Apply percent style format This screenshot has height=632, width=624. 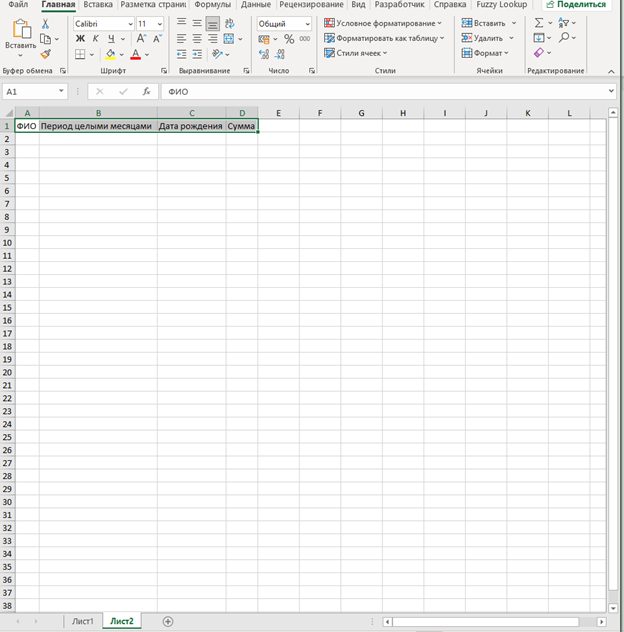pos(289,39)
